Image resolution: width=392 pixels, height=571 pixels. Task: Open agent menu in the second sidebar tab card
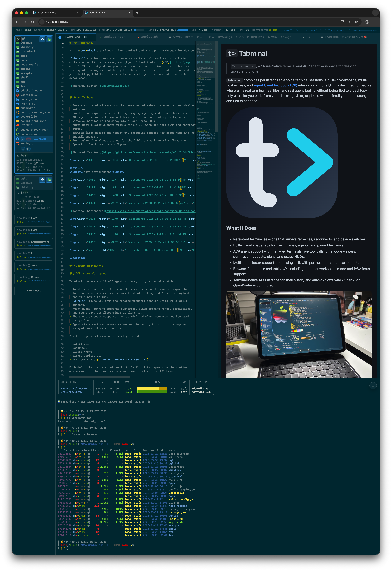coord(42,180)
